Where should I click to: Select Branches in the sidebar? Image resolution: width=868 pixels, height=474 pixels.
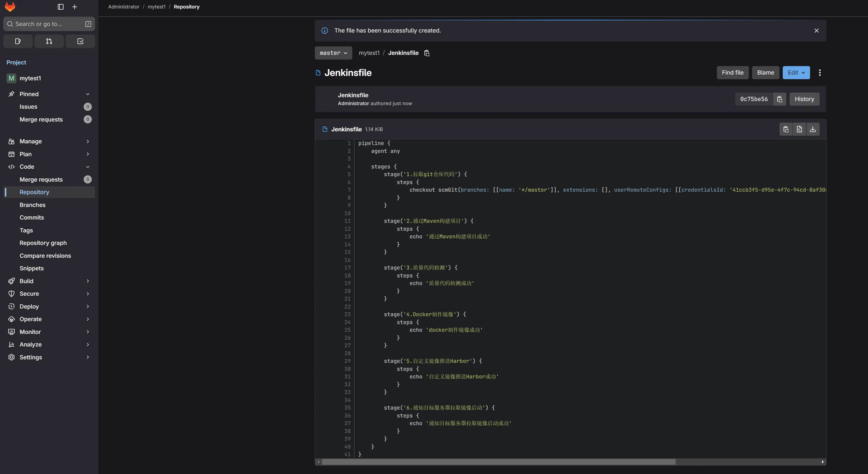pos(32,205)
